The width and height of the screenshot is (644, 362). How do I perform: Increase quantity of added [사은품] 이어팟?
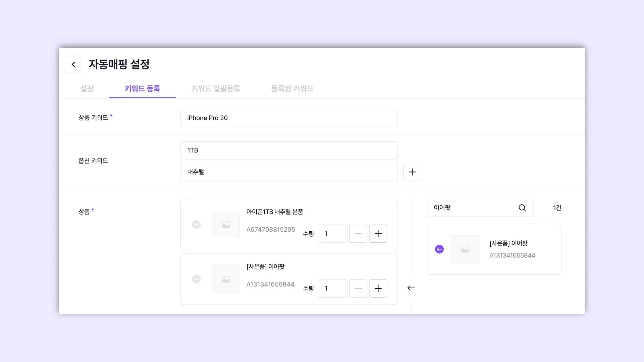378,288
